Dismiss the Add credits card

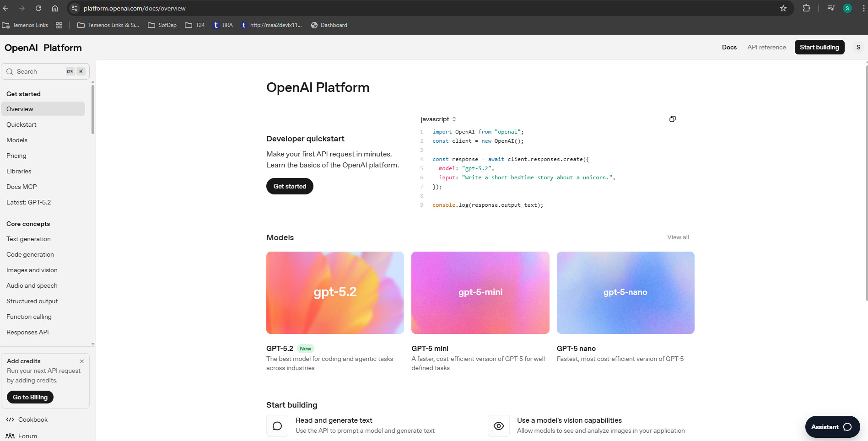(82, 361)
